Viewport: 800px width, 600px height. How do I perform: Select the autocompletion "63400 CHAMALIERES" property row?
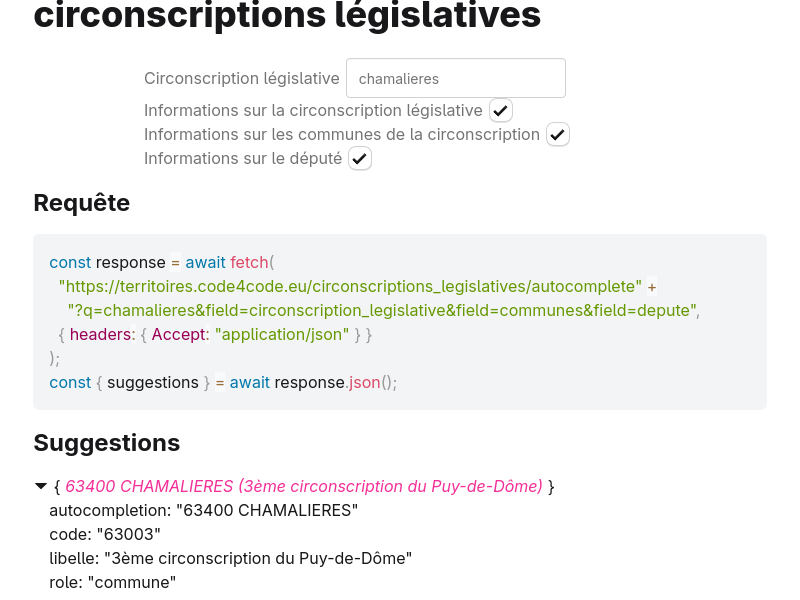coord(204,510)
